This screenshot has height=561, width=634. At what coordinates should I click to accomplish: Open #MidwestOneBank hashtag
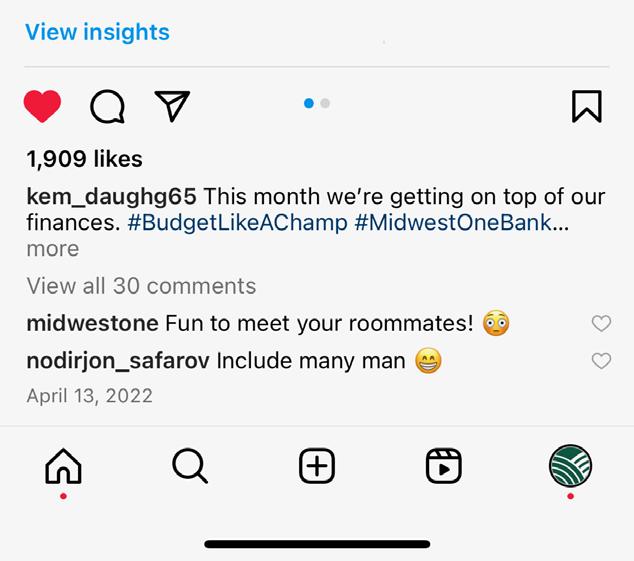453,222
